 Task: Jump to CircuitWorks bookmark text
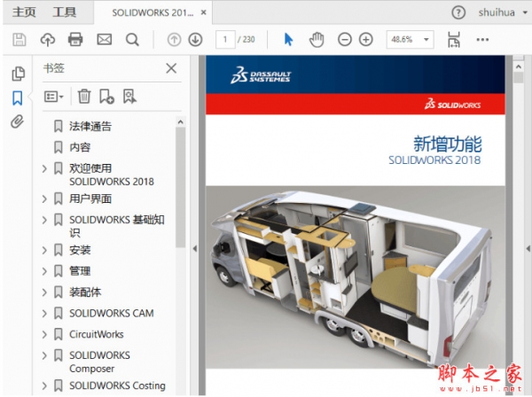[97, 334]
